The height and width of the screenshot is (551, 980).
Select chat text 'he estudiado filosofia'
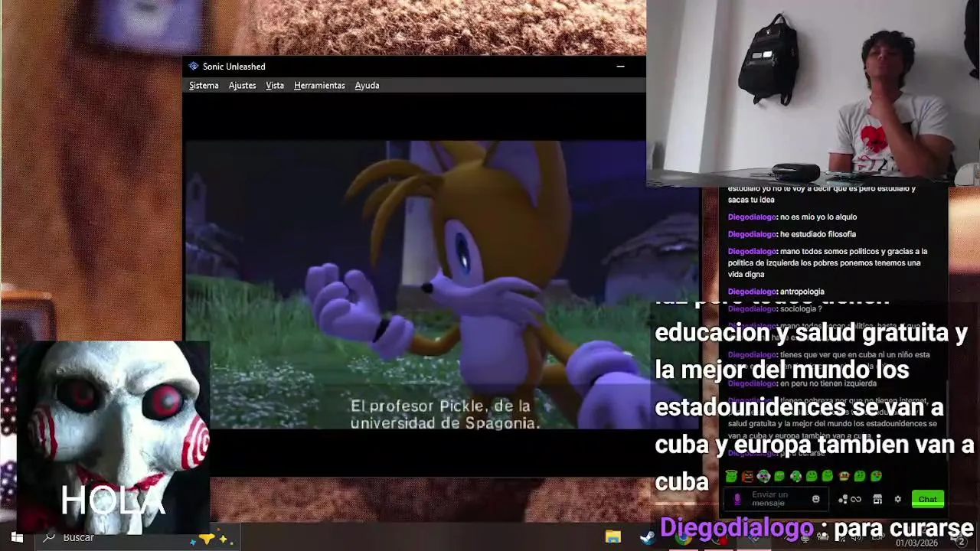pyautogui.click(x=818, y=234)
